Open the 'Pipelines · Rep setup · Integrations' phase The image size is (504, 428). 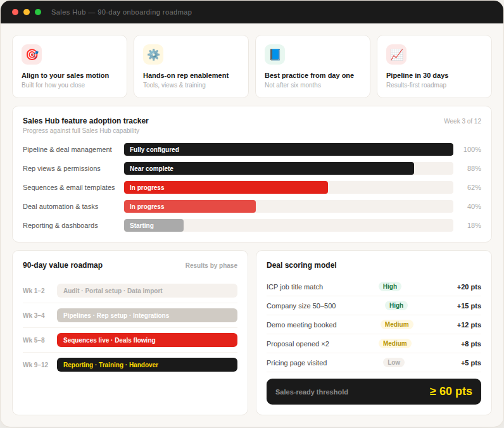[x=148, y=315]
